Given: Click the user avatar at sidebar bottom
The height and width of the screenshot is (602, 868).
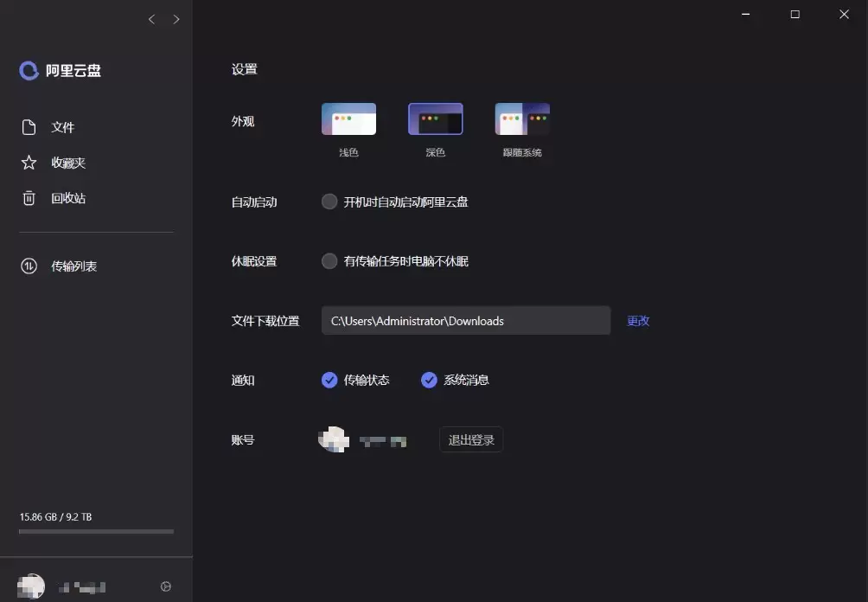Looking at the screenshot, I should point(31,586).
